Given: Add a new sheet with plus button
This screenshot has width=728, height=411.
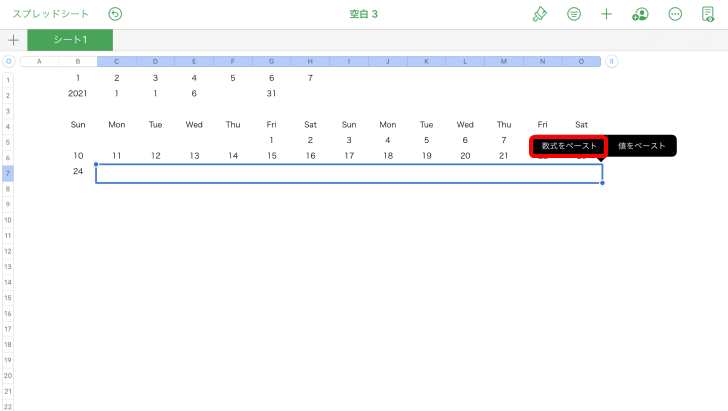Looking at the screenshot, I should point(13,40).
